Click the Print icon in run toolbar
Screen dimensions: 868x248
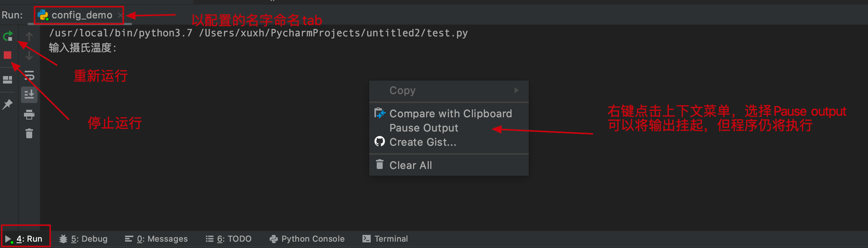29,114
